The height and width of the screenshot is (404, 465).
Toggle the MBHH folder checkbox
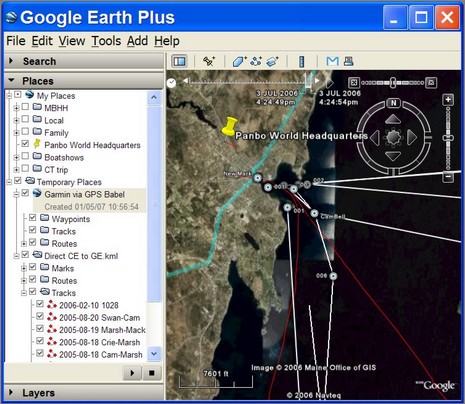tap(25, 107)
